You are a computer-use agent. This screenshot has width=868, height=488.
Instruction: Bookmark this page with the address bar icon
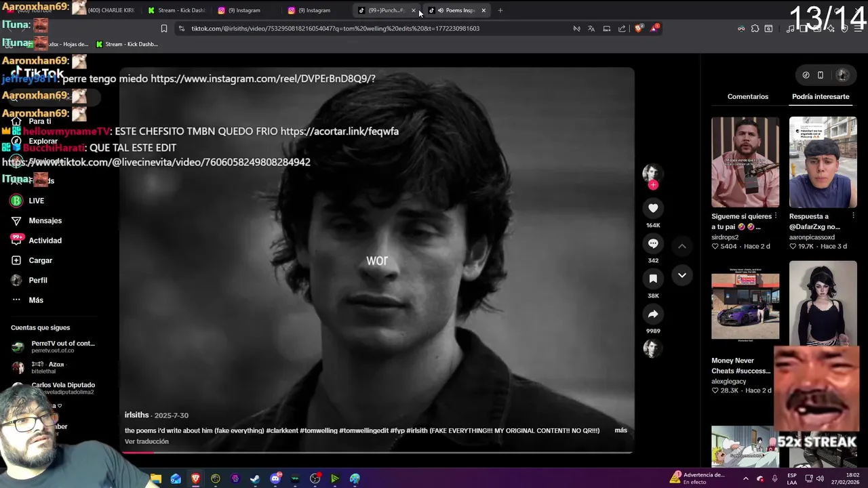pos(163,28)
